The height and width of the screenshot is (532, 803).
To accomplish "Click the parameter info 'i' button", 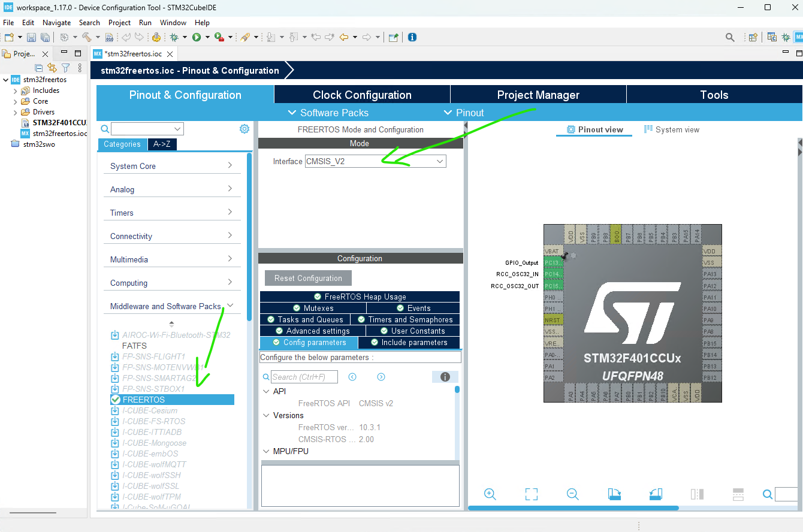I will [x=445, y=377].
